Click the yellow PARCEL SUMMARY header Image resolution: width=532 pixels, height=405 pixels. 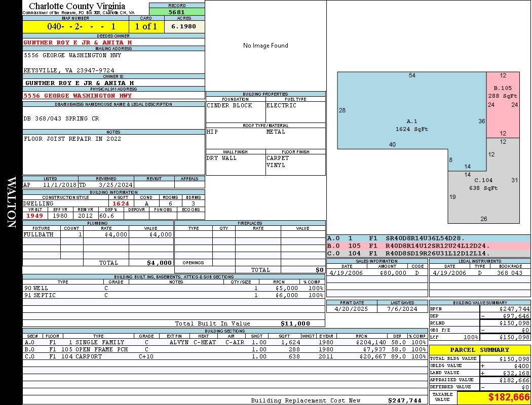480,350
